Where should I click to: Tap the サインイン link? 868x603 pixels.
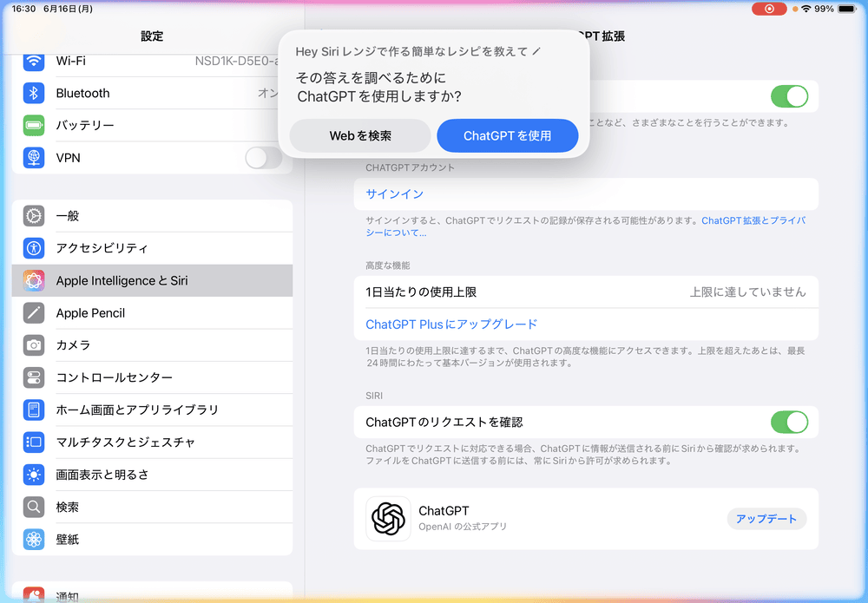click(x=395, y=194)
